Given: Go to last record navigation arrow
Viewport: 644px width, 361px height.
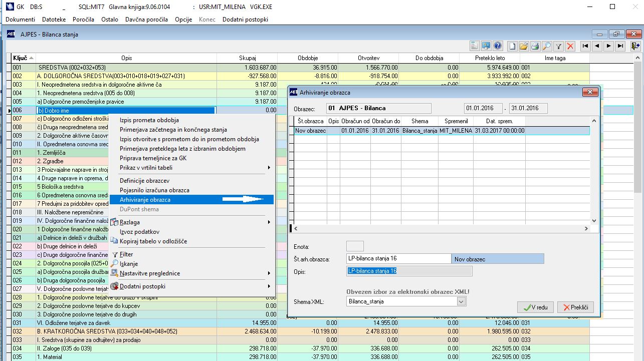Looking at the screenshot, I should pos(621,46).
